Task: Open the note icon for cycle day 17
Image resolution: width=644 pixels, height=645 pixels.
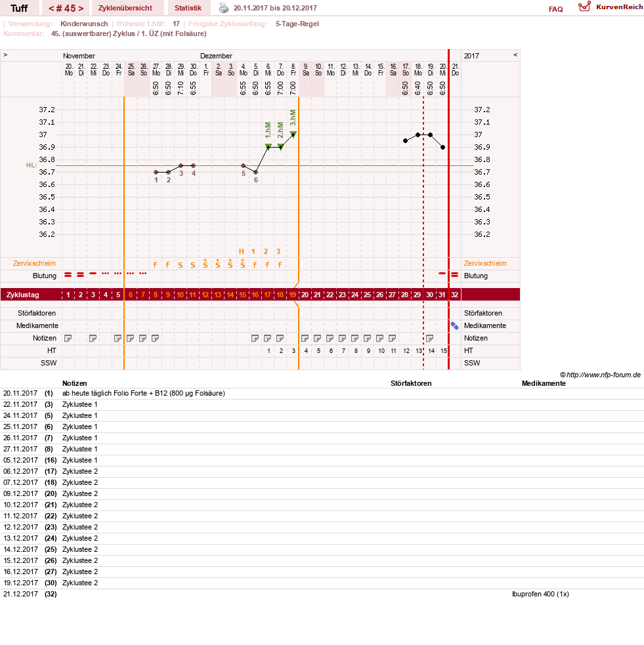Action: 267,338
